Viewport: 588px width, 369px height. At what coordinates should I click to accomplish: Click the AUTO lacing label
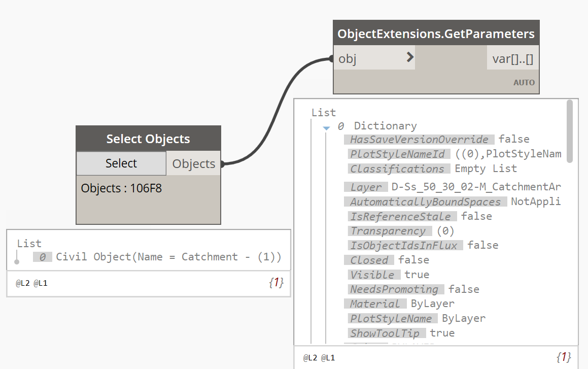click(x=524, y=83)
